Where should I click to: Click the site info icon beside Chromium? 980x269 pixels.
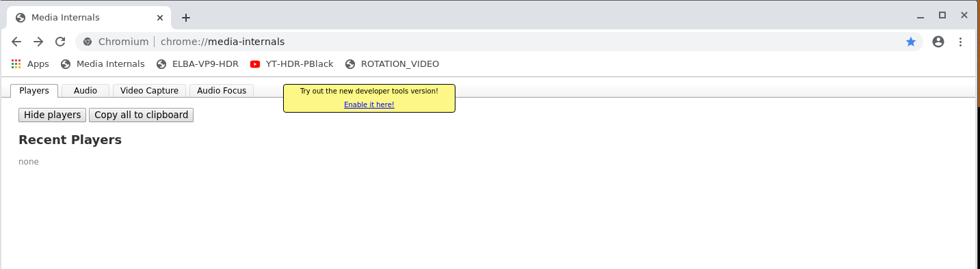tap(88, 42)
